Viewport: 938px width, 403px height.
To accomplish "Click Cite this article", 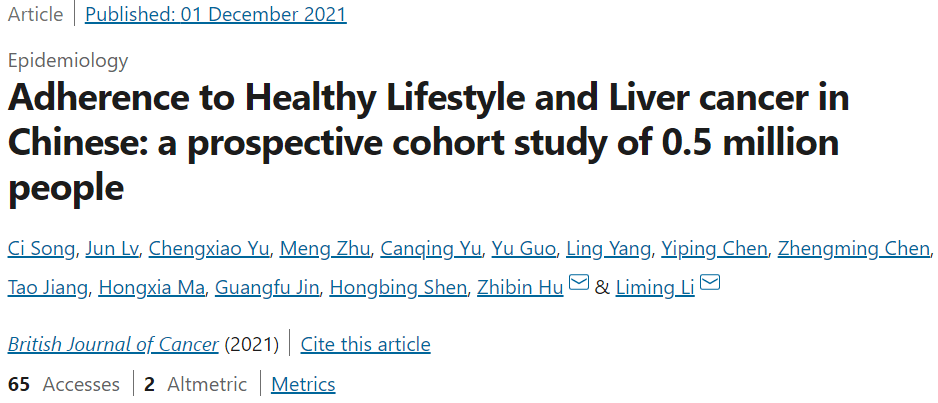I will click(x=365, y=345).
